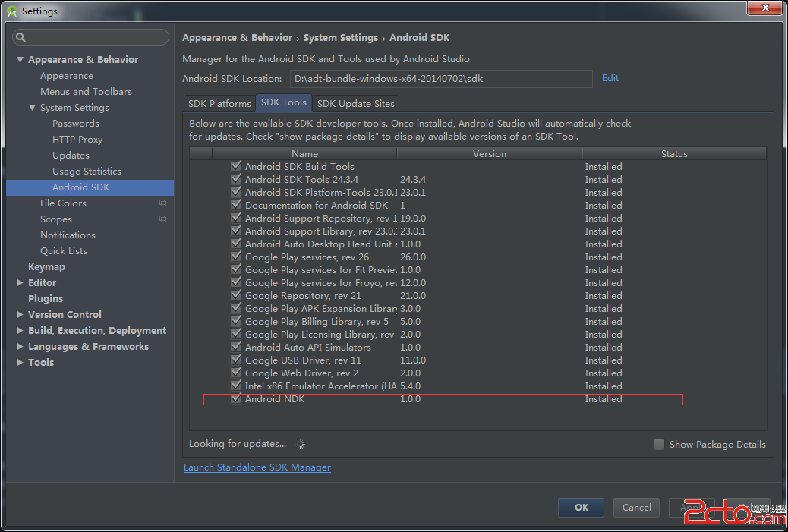Toggle Intel x86 Emulator Accelerator checkbox
The height and width of the screenshot is (532, 788).
(x=235, y=386)
